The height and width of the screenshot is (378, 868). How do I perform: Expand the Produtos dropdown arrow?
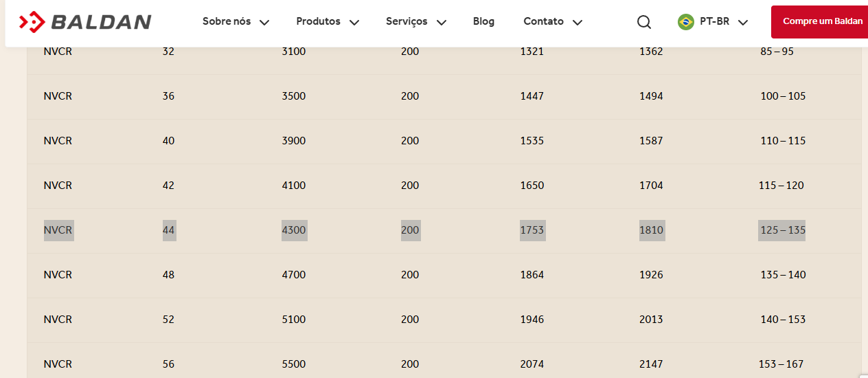coord(354,22)
